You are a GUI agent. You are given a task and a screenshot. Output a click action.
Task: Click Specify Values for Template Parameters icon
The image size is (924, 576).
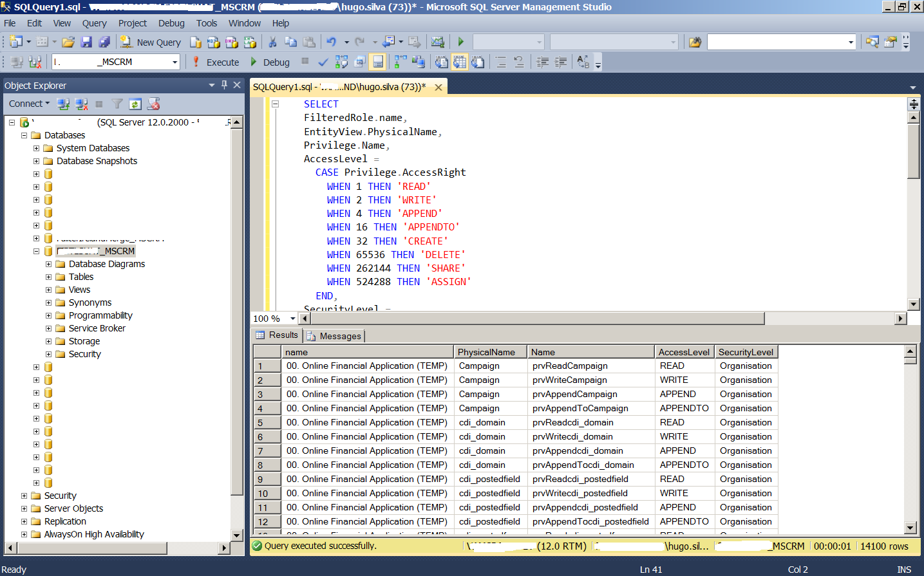[x=583, y=62]
